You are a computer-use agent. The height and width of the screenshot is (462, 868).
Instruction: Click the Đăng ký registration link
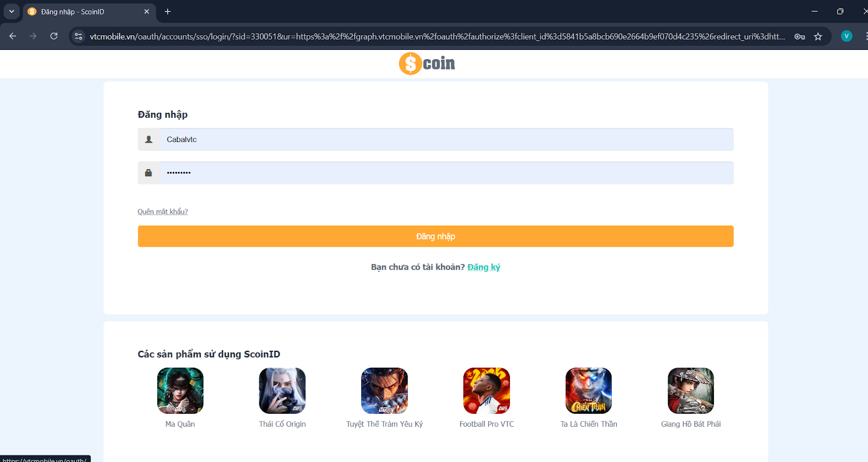pos(484,267)
